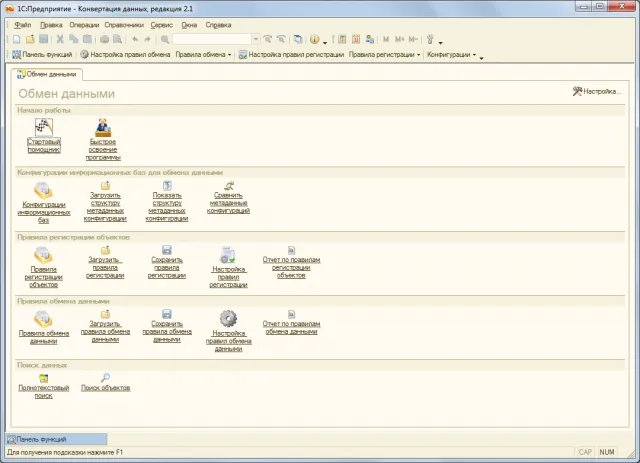Click Загрузить структуру метаданных конфигурации link
640x463 pixels.
coord(105,207)
